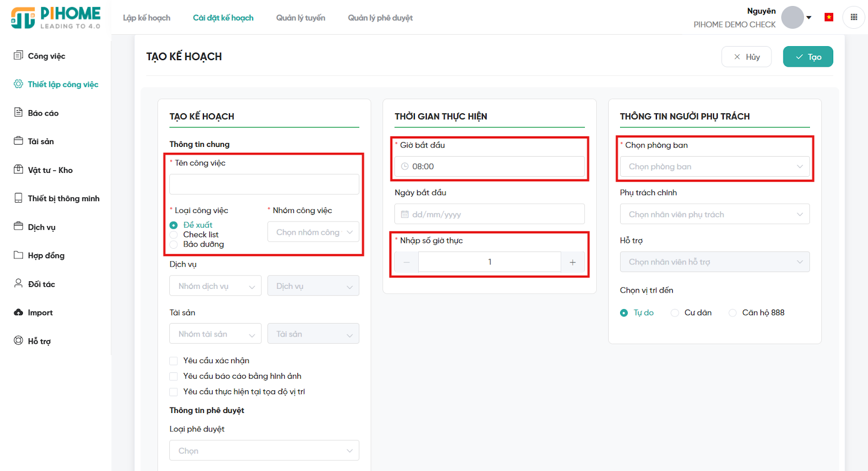The image size is (868, 471).
Task: Click the Vietnam flag language icon
Action: (828, 17)
